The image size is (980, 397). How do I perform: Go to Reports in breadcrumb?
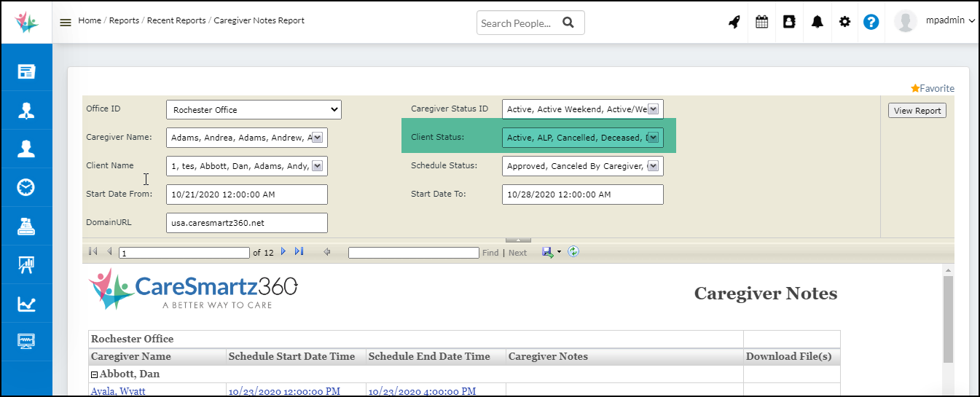pos(124,20)
